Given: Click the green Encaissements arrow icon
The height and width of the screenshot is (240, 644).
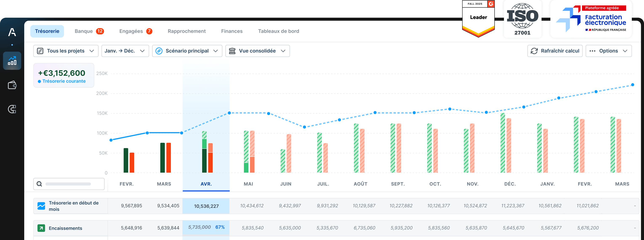Looking at the screenshot, I should (x=41, y=228).
